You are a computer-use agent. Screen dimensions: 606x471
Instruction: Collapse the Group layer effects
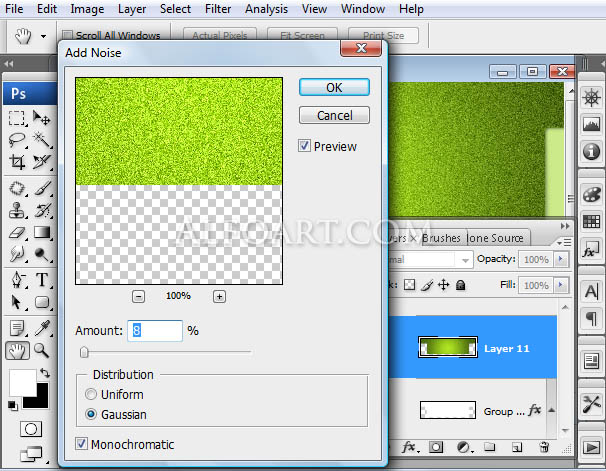[x=552, y=410]
